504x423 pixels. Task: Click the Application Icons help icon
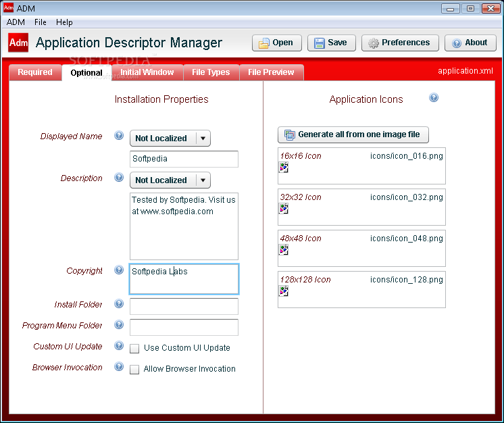click(434, 98)
